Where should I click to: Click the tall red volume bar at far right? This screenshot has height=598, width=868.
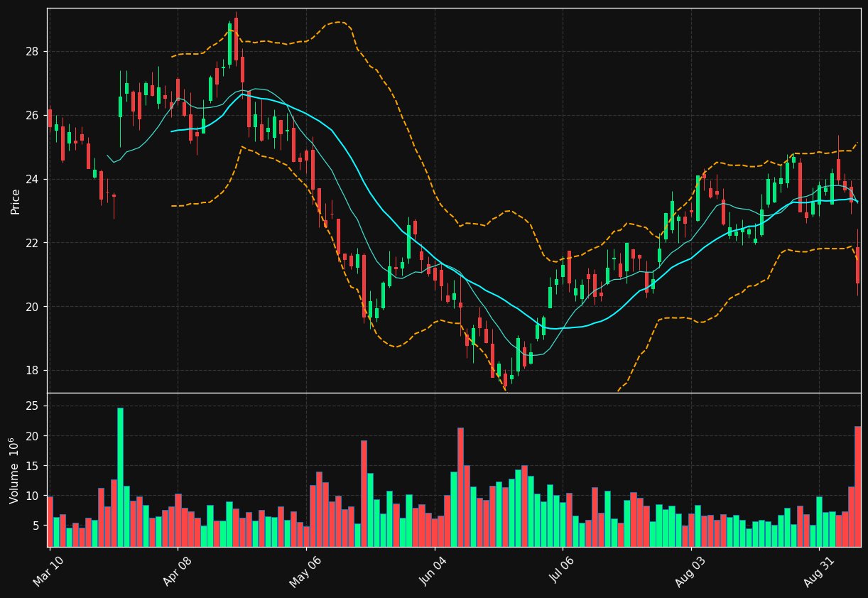pyautogui.click(x=857, y=486)
